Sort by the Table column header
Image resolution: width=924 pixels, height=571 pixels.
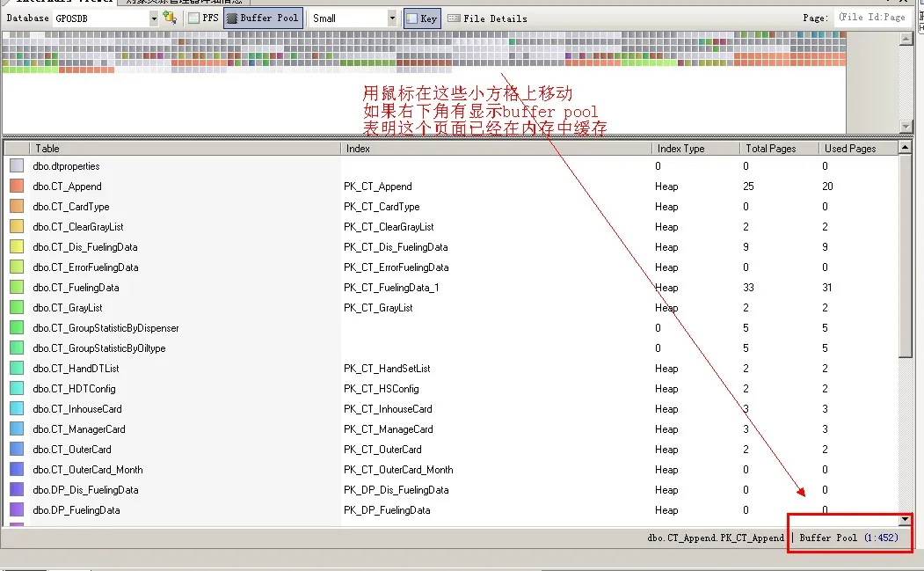coord(185,149)
